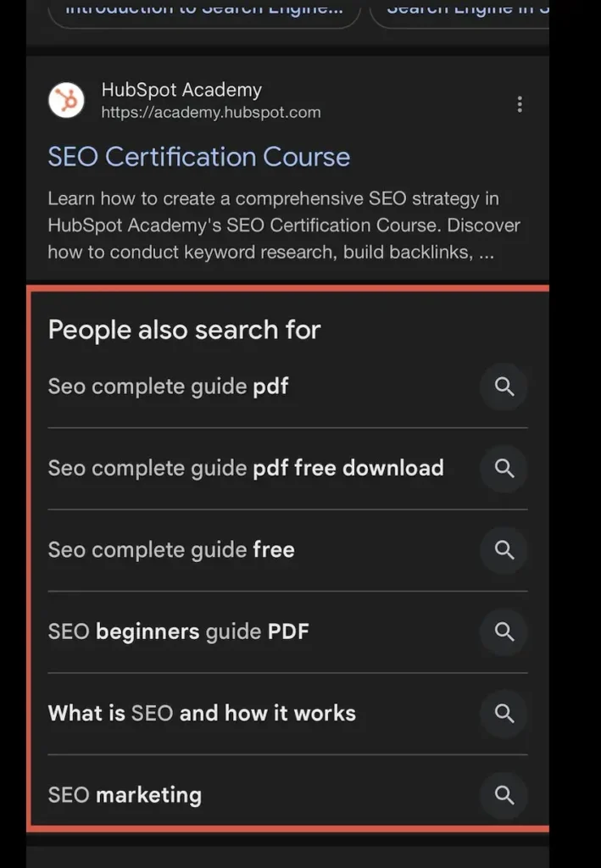The width and height of the screenshot is (601, 868).
Task: Tap the magnifier icon next to 'What is SEO and how it works'
Action: pos(504,713)
